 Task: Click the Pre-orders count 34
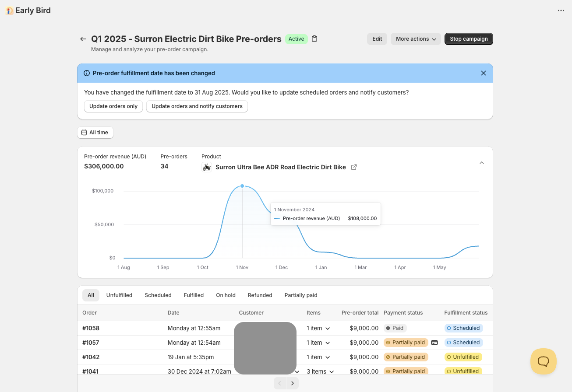165,166
